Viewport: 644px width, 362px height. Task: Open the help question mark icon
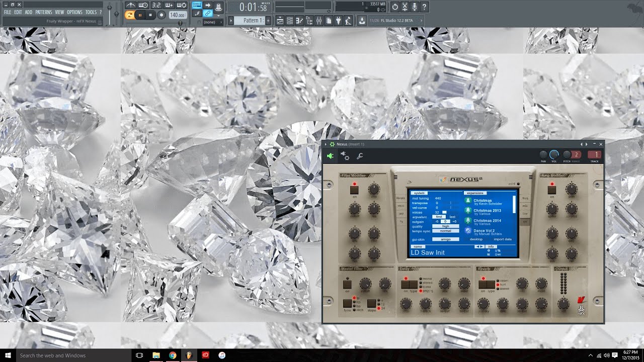click(425, 7)
